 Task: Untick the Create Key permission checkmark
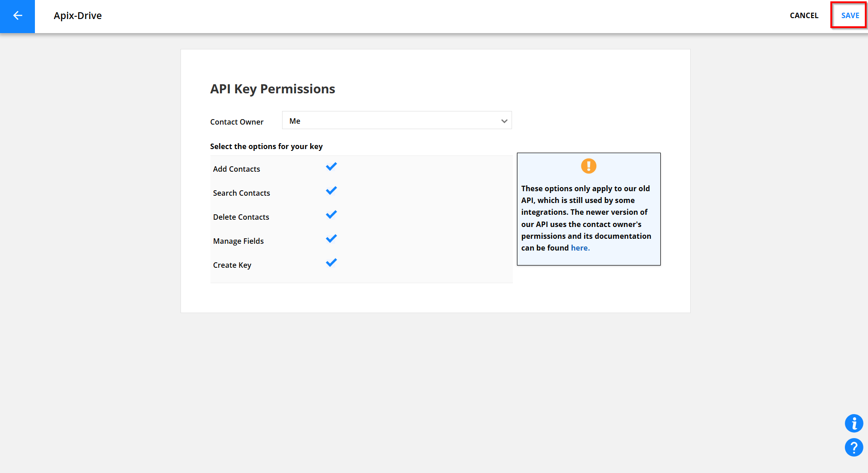click(x=331, y=263)
